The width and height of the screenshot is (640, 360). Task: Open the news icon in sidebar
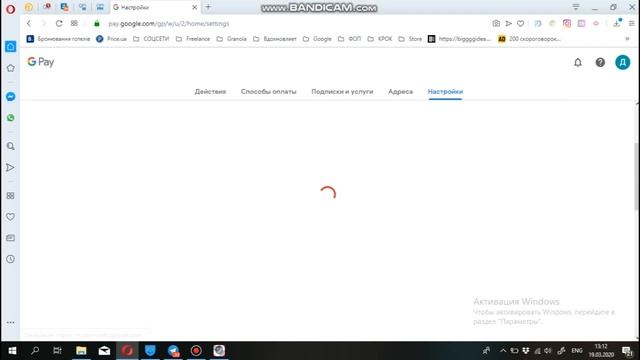(x=11, y=238)
